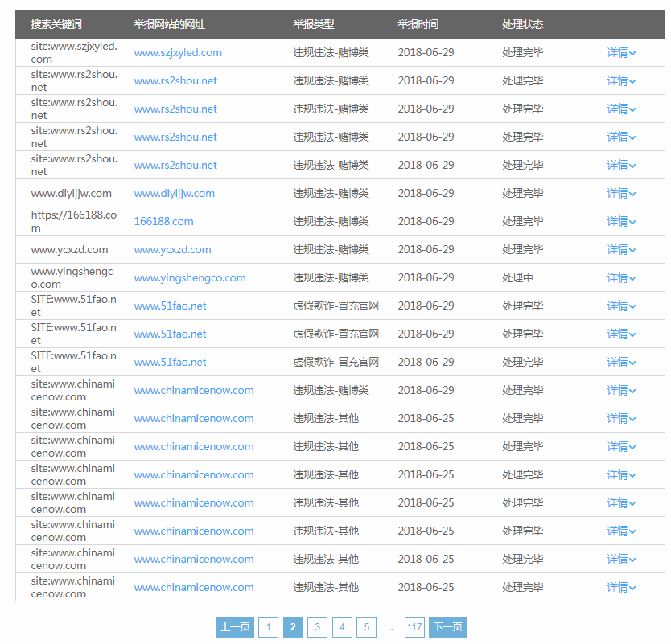The height and width of the screenshot is (644, 671).
Task: Go to previous page with 上一页
Action: click(235, 627)
